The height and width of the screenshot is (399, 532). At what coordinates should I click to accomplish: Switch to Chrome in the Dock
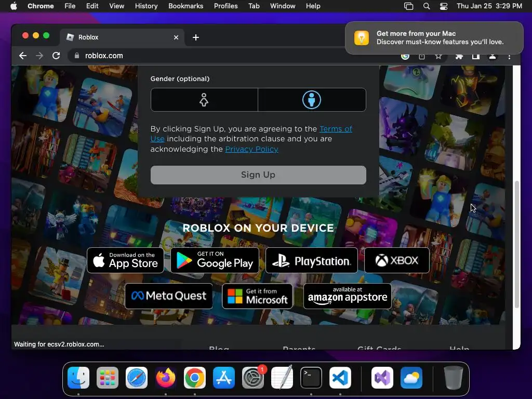click(195, 378)
